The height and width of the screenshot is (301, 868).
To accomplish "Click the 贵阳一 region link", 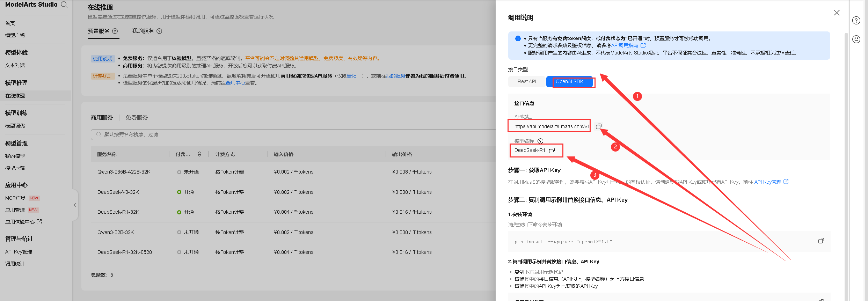I will click(x=354, y=76).
